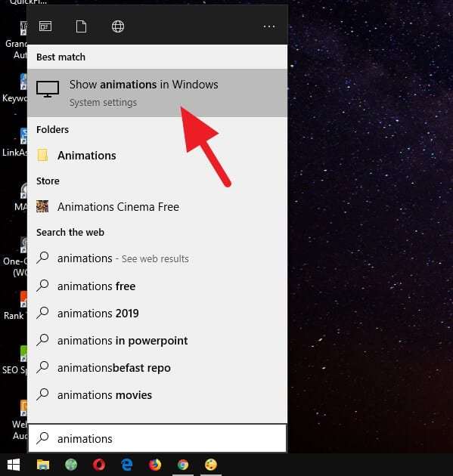Click the yellow Animations folder icon
The image size is (453, 476).
click(x=42, y=155)
